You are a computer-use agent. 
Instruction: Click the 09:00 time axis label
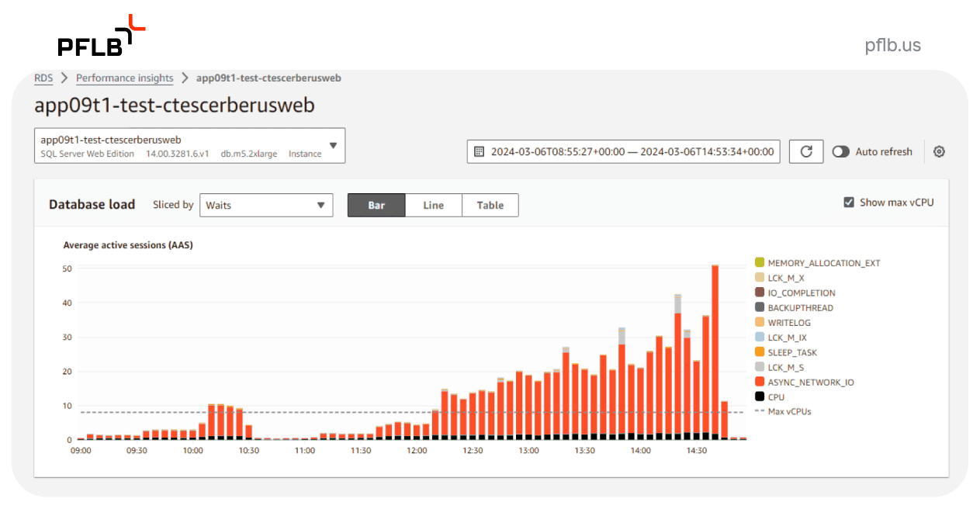[81, 450]
